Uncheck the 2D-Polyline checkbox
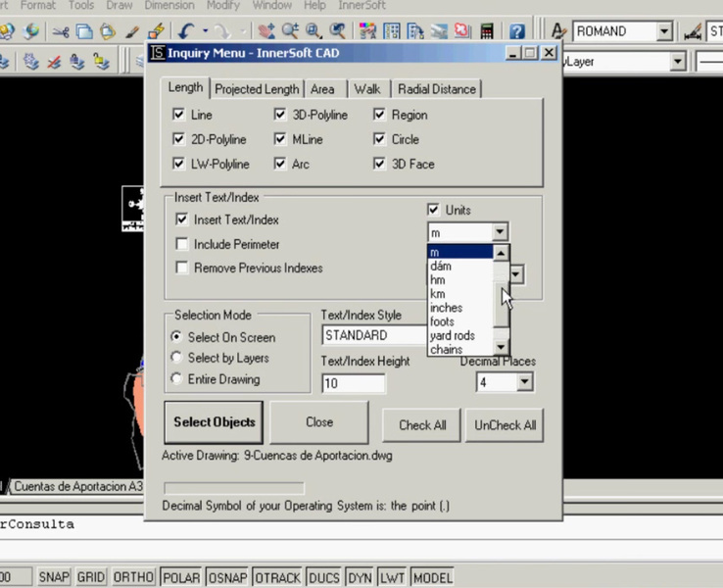The width and height of the screenshot is (723, 588). pos(178,139)
